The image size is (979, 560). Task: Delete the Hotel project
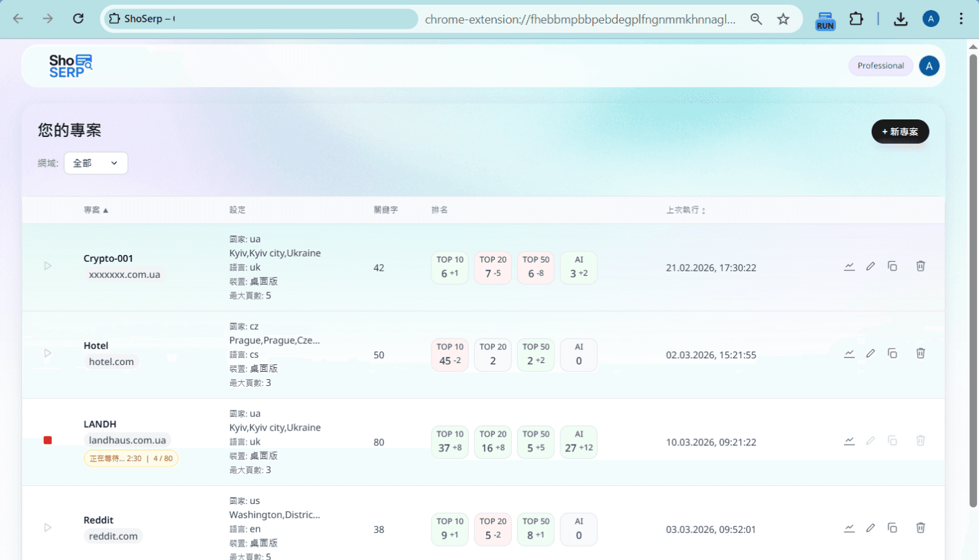[x=920, y=354]
